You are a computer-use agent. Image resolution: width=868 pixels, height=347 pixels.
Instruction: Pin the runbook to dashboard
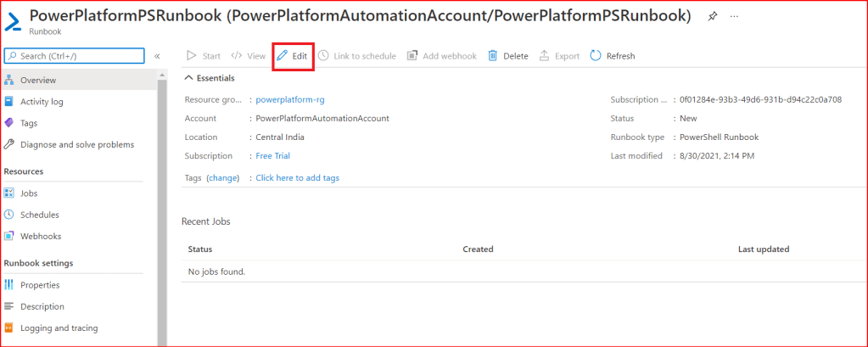coord(712,17)
